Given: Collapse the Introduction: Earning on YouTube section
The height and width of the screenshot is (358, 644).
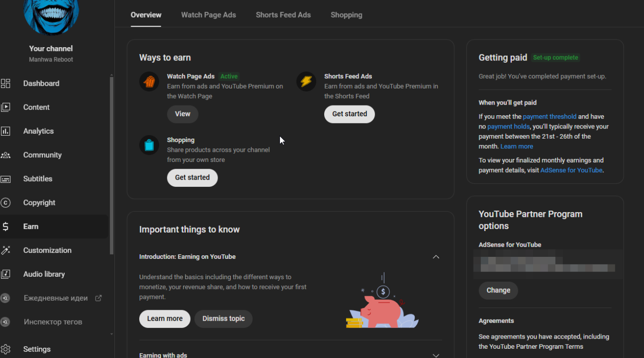Looking at the screenshot, I should coord(436,257).
